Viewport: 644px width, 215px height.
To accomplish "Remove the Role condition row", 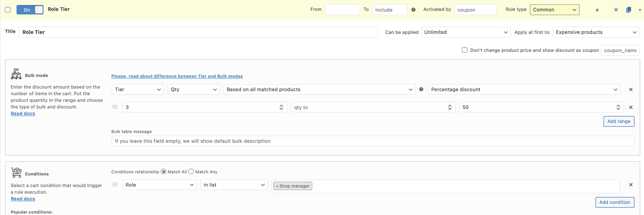I will click(631, 185).
